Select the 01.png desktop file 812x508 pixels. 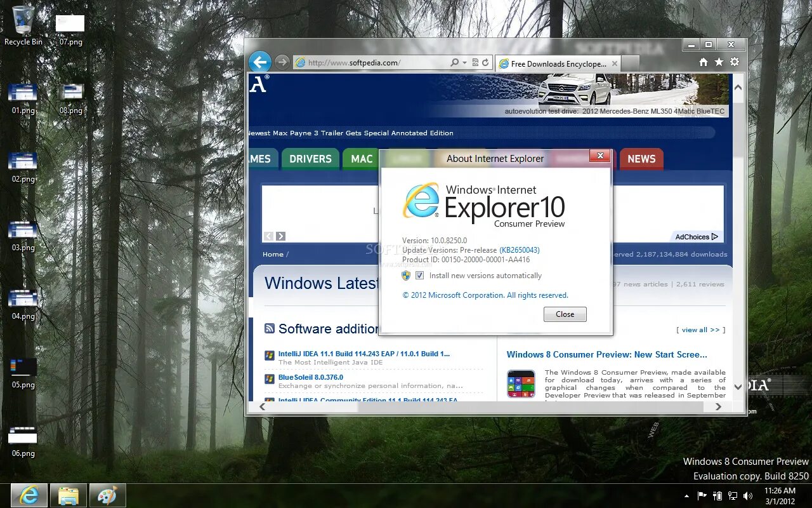23,98
